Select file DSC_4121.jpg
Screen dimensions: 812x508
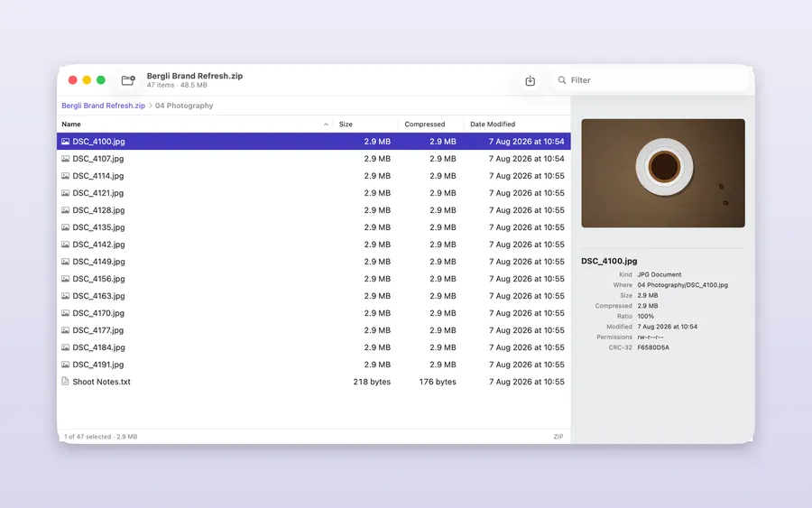point(314,192)
